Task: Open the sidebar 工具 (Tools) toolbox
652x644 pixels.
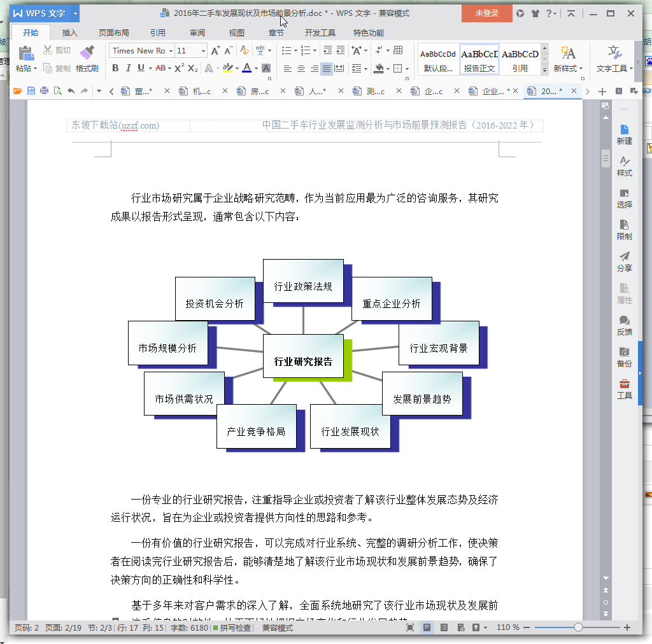Action: (x=624, y=389)
